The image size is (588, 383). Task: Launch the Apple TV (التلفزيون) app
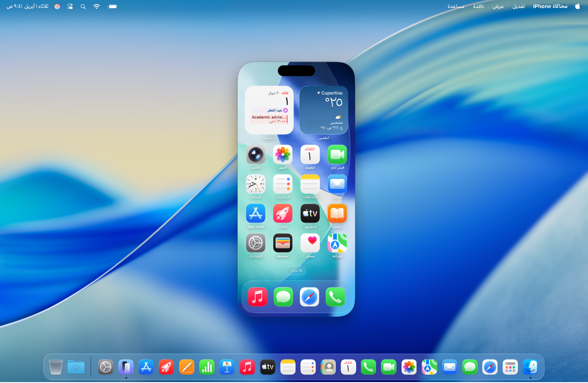click(x=310, y=213)
